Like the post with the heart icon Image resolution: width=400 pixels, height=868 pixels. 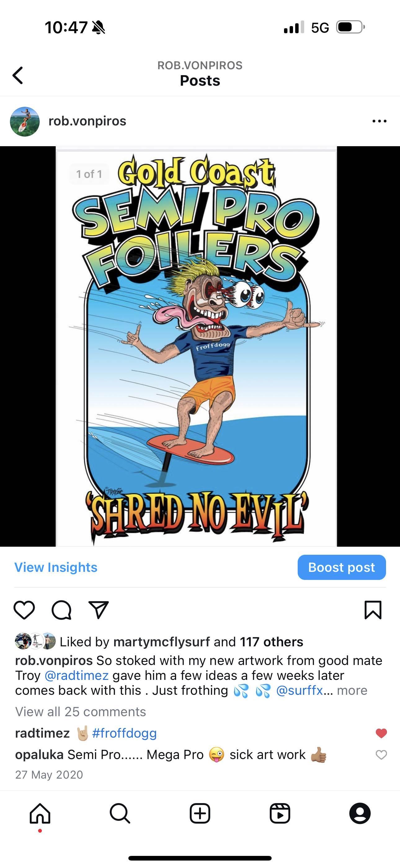(x=24, y=610)
